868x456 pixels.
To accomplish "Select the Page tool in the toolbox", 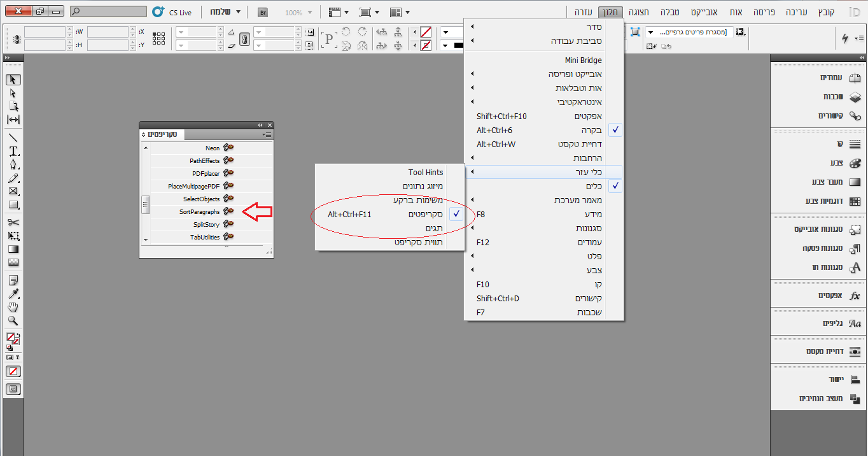I will [x=13, y=106].
